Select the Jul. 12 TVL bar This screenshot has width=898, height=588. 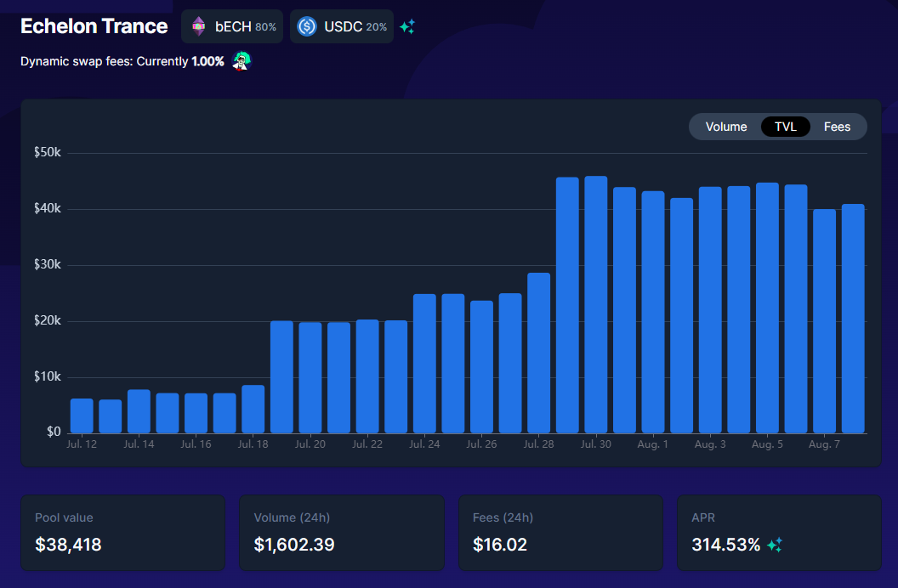pyautogui.click(x=82, y=416)
